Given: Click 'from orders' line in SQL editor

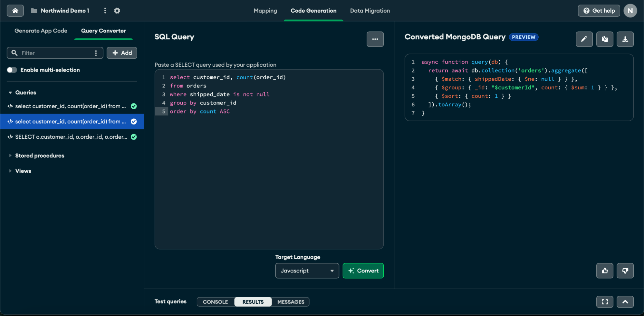Looking at the screenshot, I should pos(188,86).
